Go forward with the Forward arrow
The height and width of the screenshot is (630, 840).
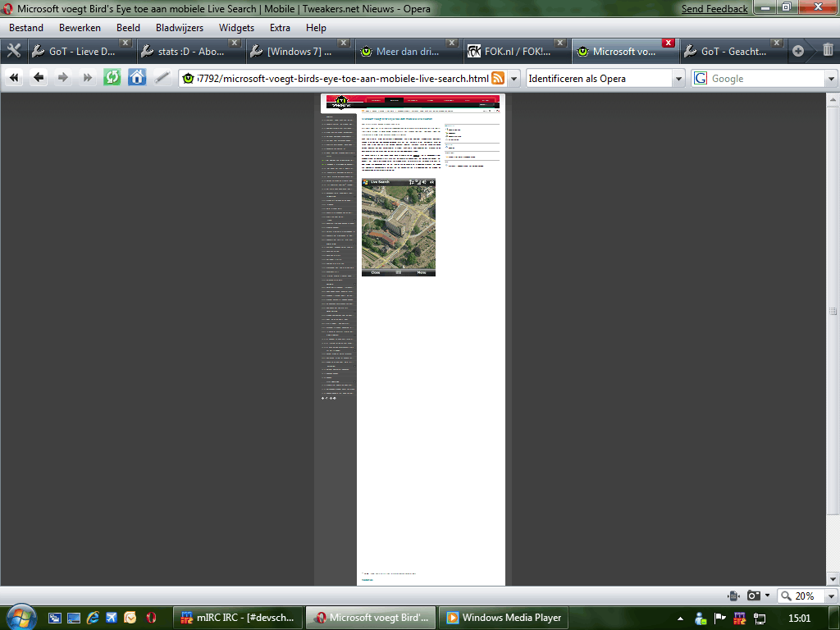tap(62, 78)
